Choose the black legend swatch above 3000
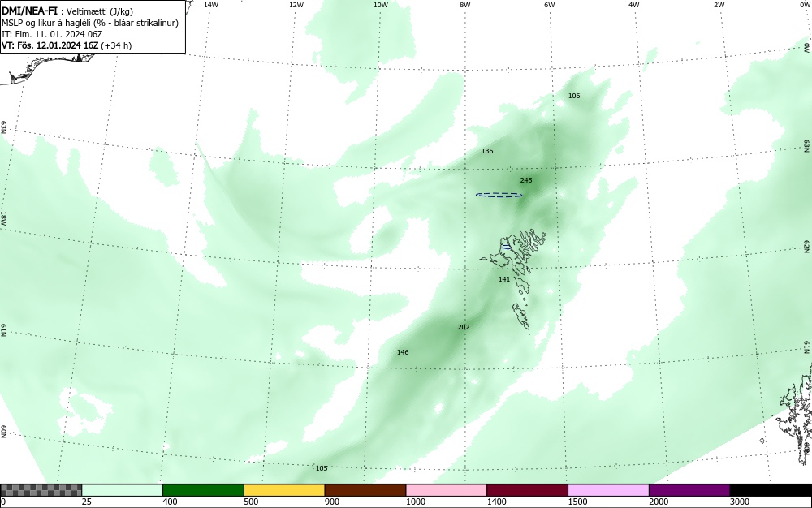Viewport: 812px width, 508px height. pyautogui.click(x=771, y=490)
